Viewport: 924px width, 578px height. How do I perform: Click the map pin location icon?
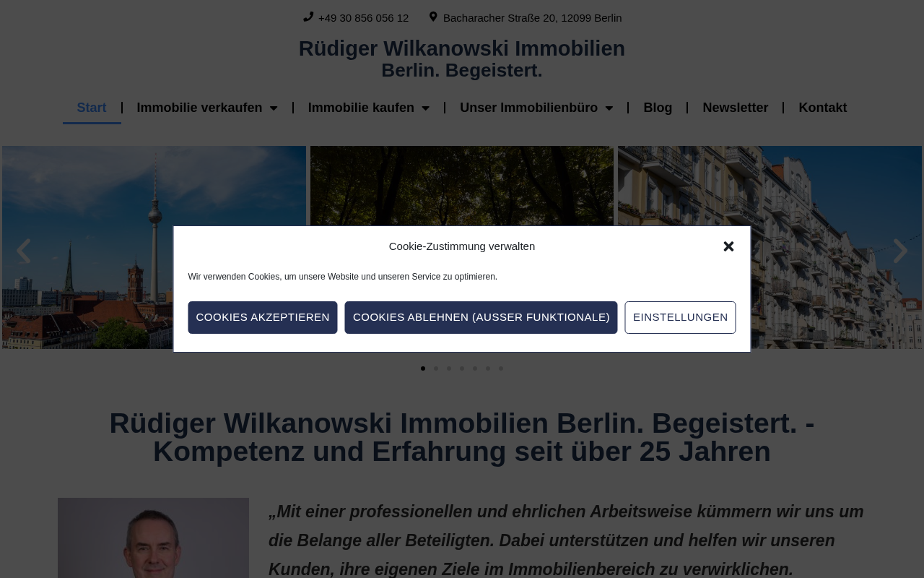pyautogui.click(x=433, y=17)
